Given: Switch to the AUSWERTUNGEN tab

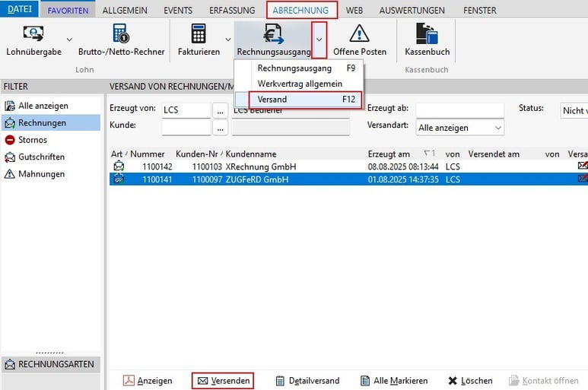Looking at the screenshot, I should [x=412, y=11].
